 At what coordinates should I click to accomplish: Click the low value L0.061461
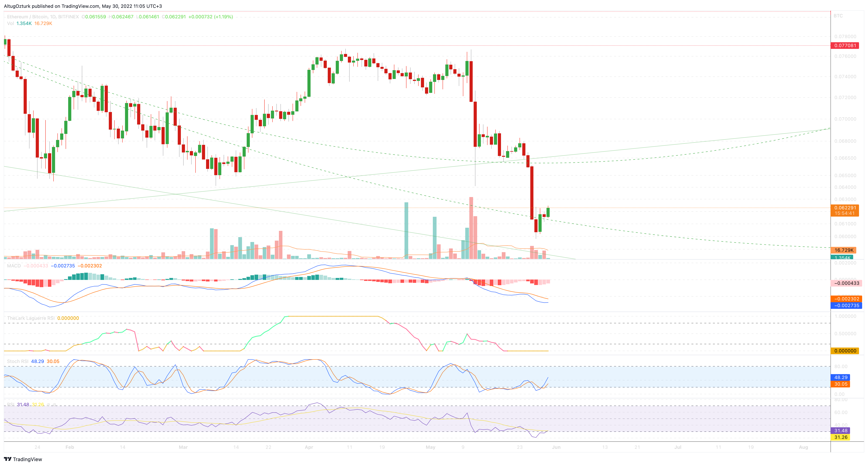click(148, 17)
